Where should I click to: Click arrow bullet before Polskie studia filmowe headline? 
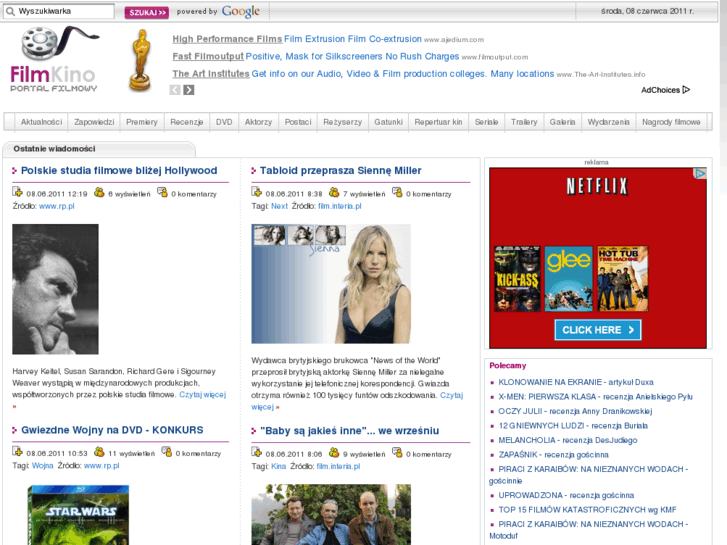pos(14,171)
